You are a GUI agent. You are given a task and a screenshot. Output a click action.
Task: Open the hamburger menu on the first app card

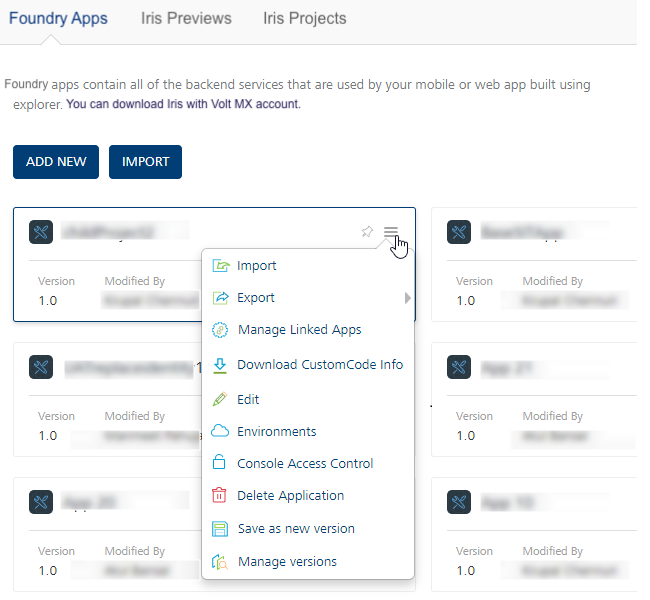(x=391, y=232)
